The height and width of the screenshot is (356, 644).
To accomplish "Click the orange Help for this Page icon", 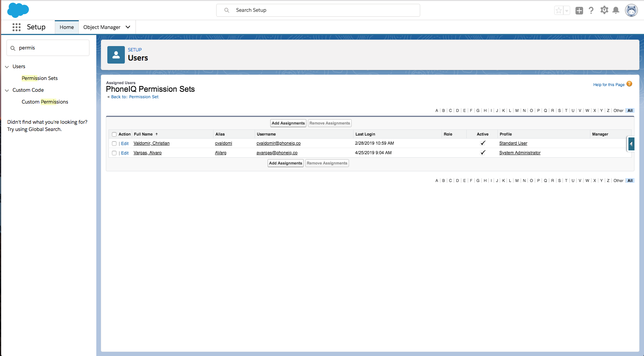I will click(x=629, y=84).
